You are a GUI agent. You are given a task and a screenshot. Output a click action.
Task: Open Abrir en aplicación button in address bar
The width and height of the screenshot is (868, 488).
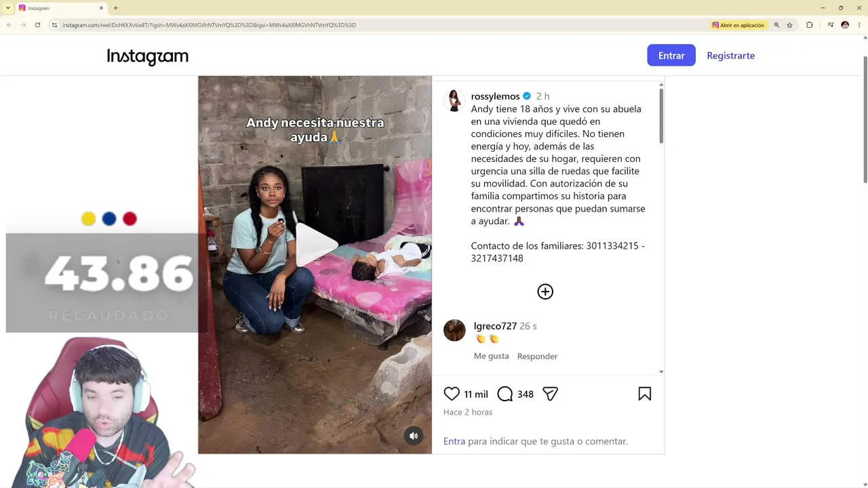tap(738, 25)
